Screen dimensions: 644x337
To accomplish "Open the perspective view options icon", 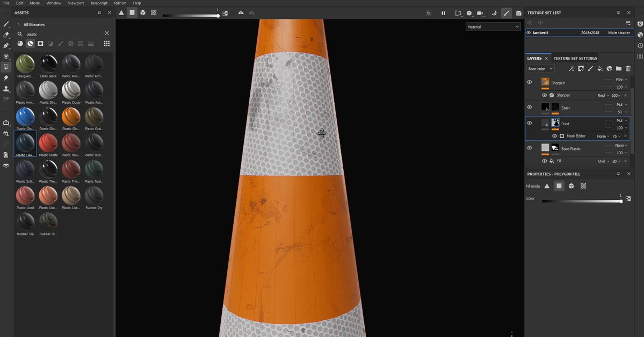I will (458, 13).
